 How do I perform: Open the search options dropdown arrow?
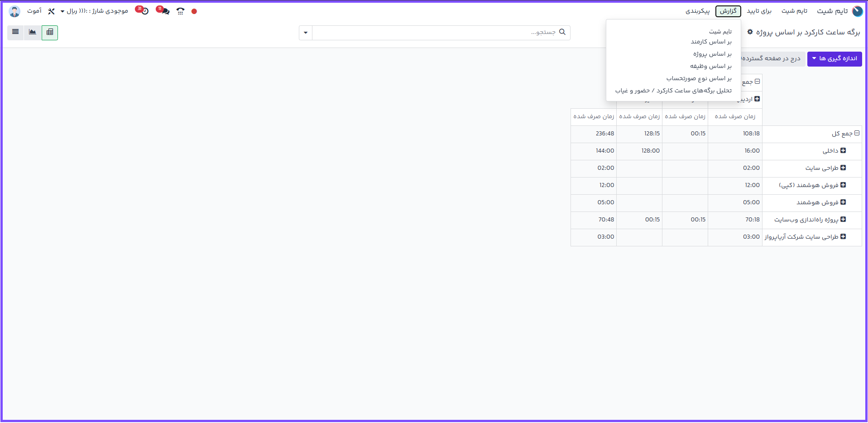point(306,33)
